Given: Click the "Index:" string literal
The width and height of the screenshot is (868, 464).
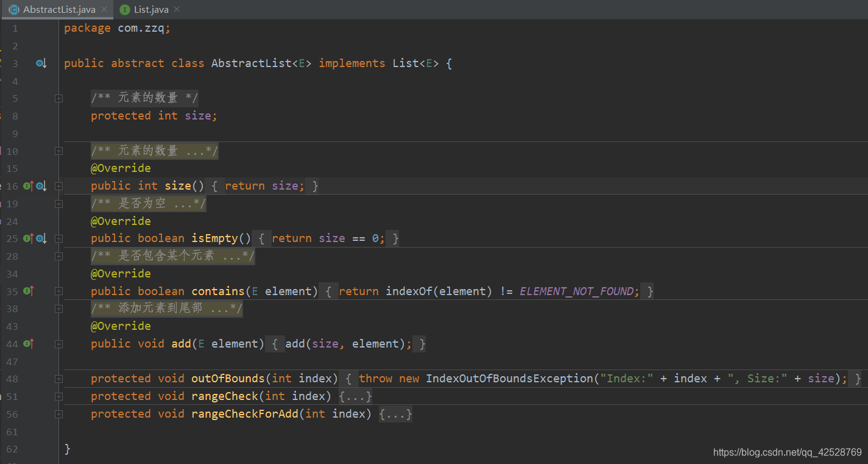Looking at the screenshot, I should (627, 379).
